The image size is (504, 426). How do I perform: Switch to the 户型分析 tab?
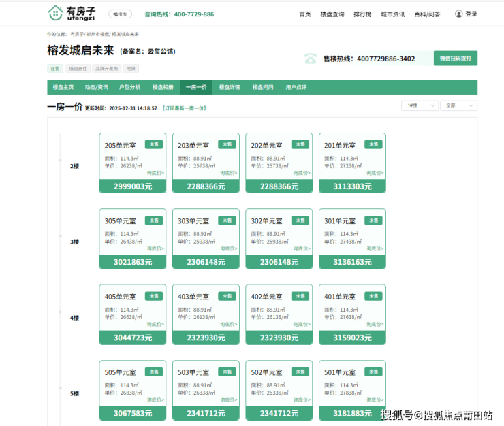129,87
